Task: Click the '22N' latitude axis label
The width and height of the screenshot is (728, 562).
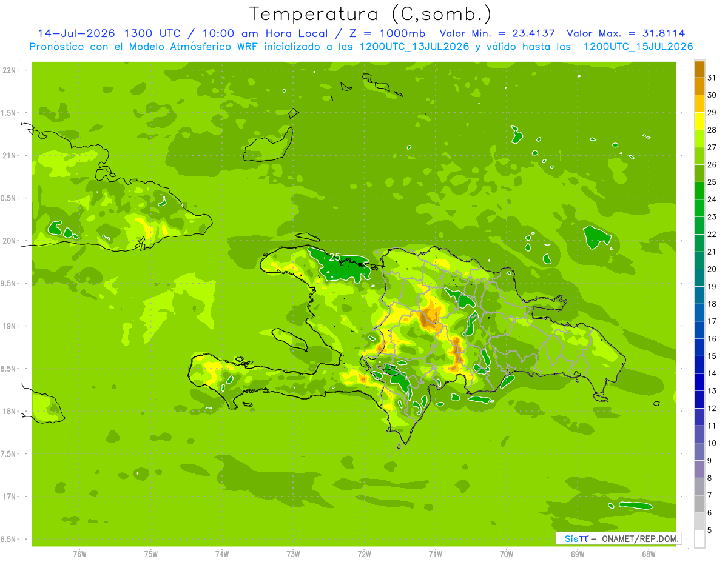Action: tap(10, 70)
